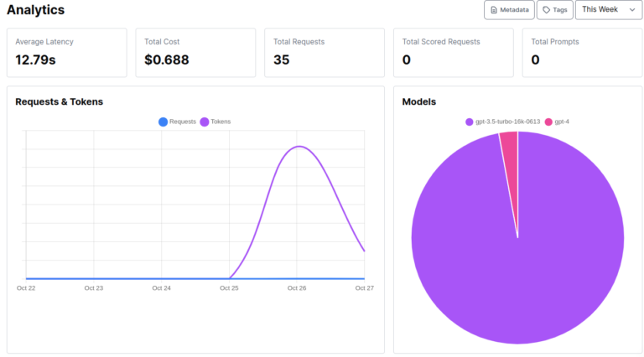
Task: Click the Tokens curve peak at Oct 26
Action: (297, 147)
